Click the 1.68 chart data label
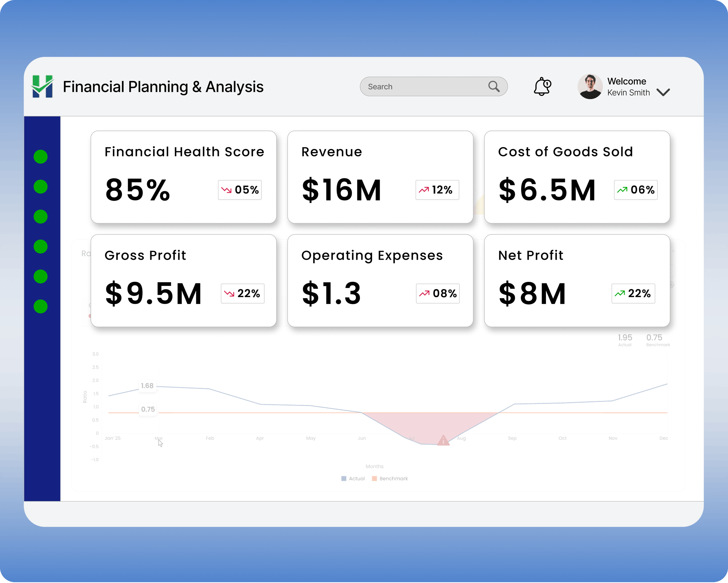This screenshot has width=728, height=583. pos(147,386)
